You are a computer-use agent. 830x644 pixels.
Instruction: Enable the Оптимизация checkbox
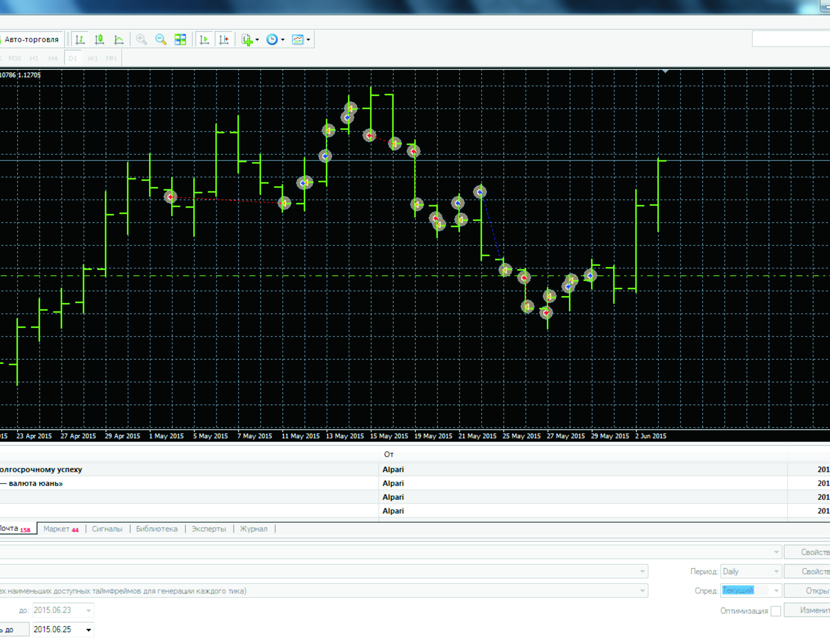tap(776, 611)
